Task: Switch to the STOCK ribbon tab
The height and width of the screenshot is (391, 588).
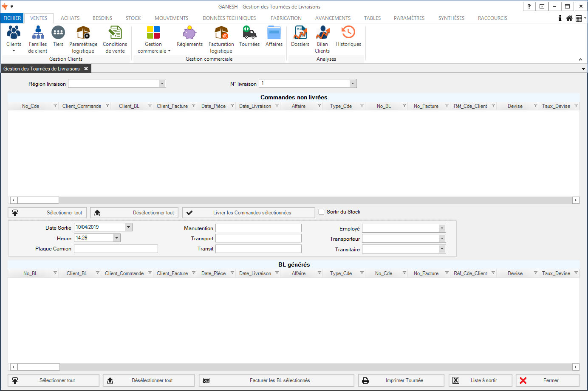Action: 133,18
